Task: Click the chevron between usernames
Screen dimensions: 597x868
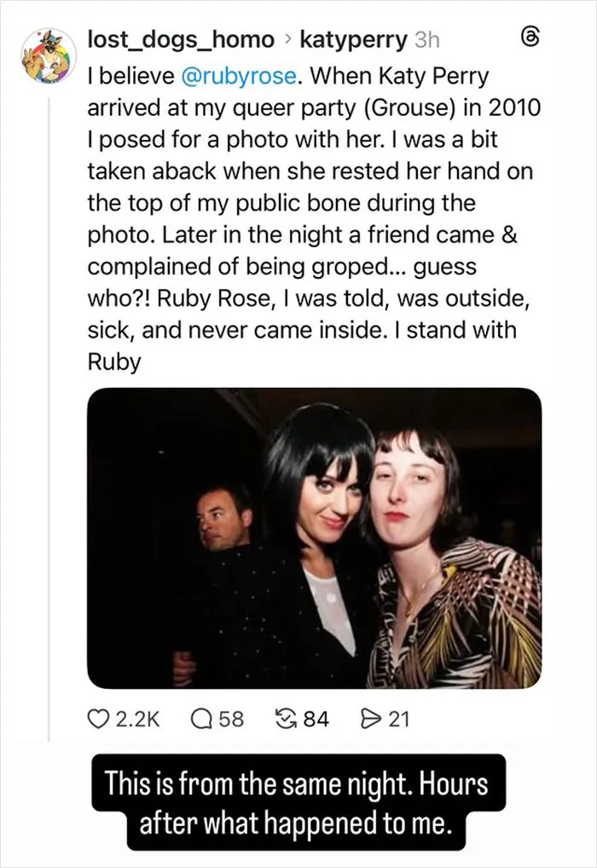Action: pyautogui.click(x=287, y=40)
